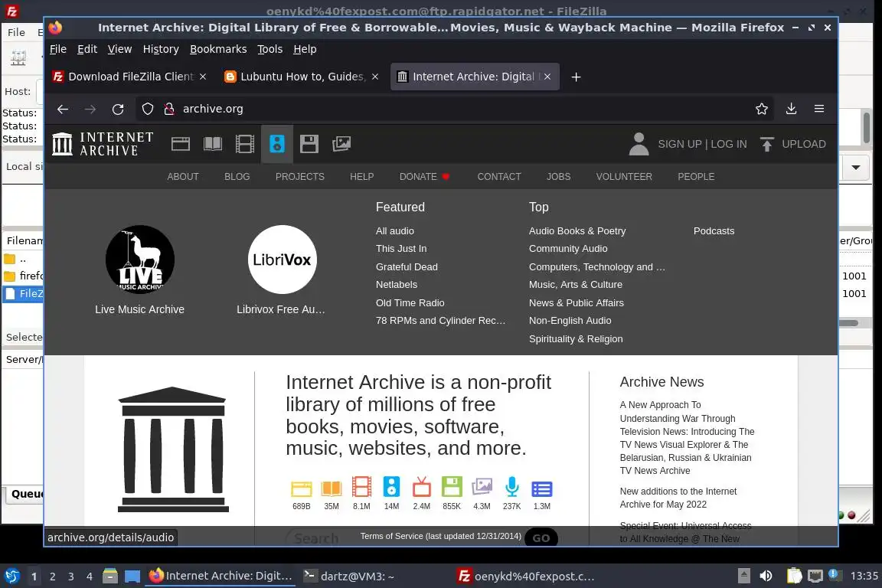Click the GO search button
The image size is (882, 588).
(x=541, y=537)
